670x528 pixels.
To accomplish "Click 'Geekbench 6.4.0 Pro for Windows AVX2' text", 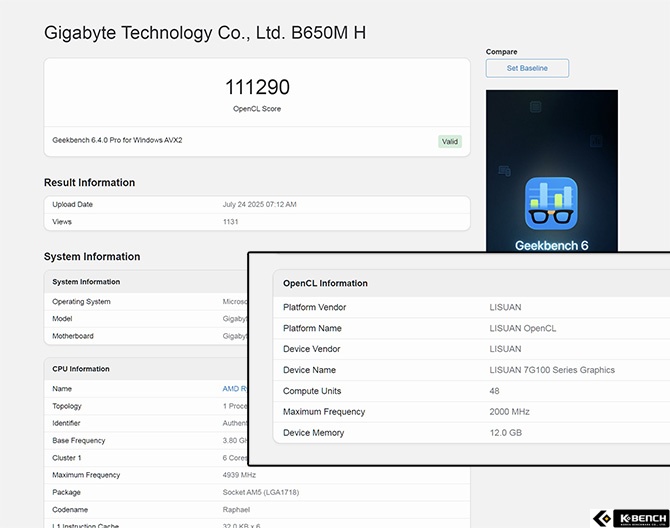I will point(117,140).
